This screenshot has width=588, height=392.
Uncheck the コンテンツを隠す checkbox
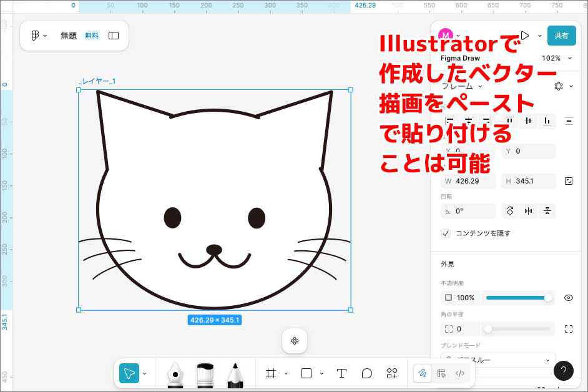(446, 233)
